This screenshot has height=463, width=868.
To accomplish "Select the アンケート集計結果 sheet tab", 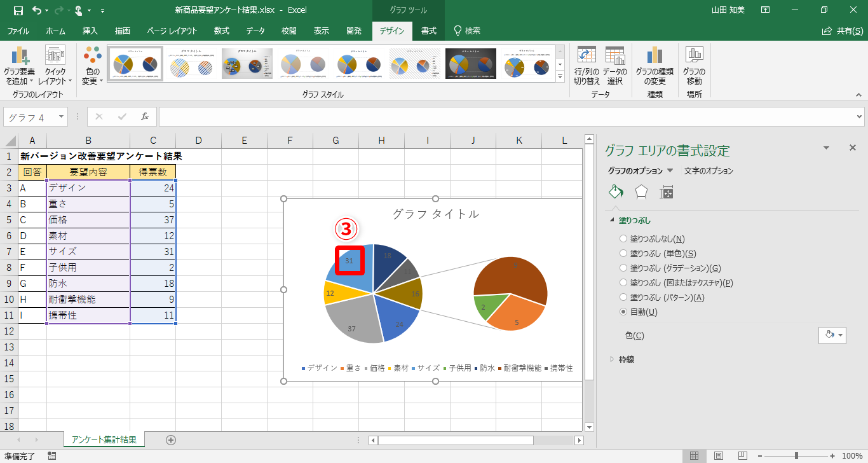I will pos(104,439).
